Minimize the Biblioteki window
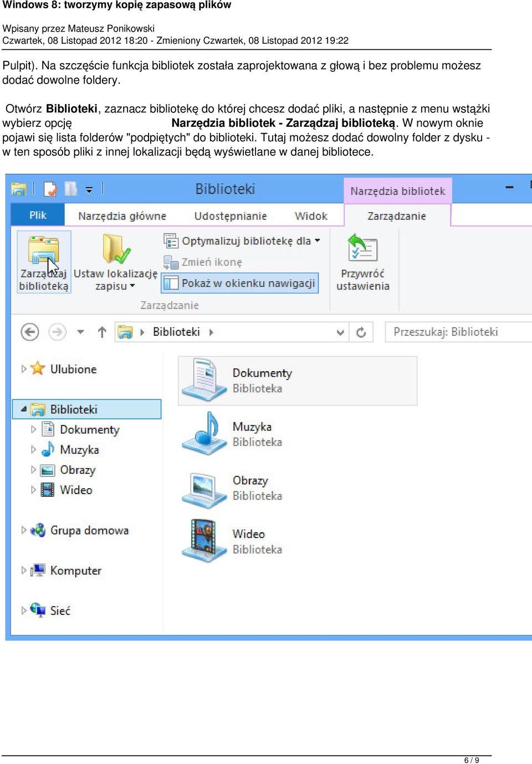532x764 pixels. pyautogui.click(x=509, y=188)
